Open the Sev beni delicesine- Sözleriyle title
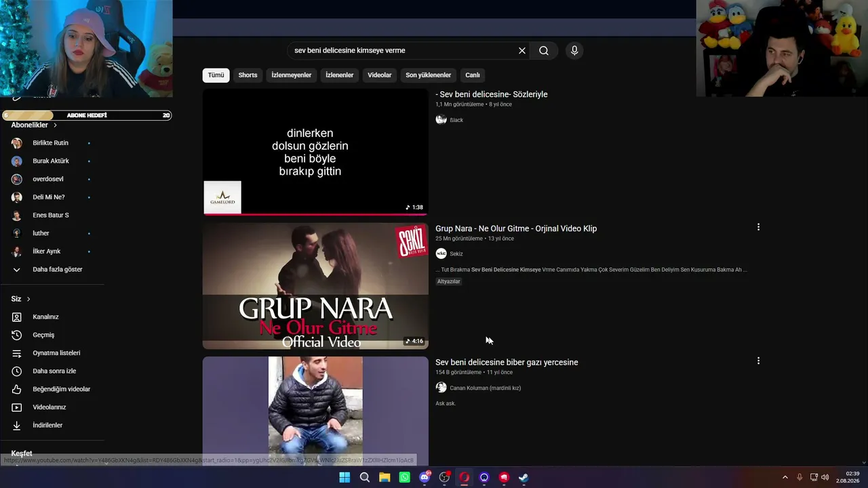This screenshot has width=868, height=488. [492, 94]
